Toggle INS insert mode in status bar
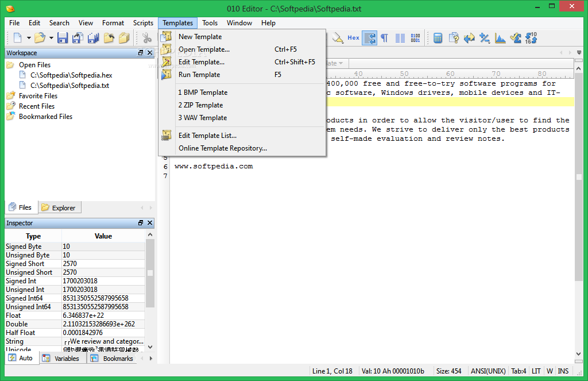Image resolution: width=588 pixels, height=381 pixels. [x=563, y=371]
